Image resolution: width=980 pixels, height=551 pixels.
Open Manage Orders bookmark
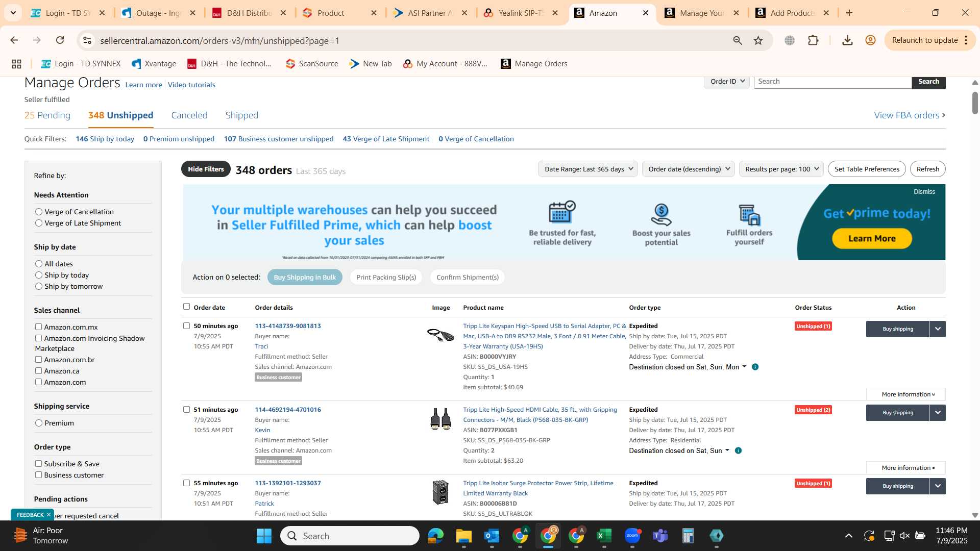click(534, 64)
